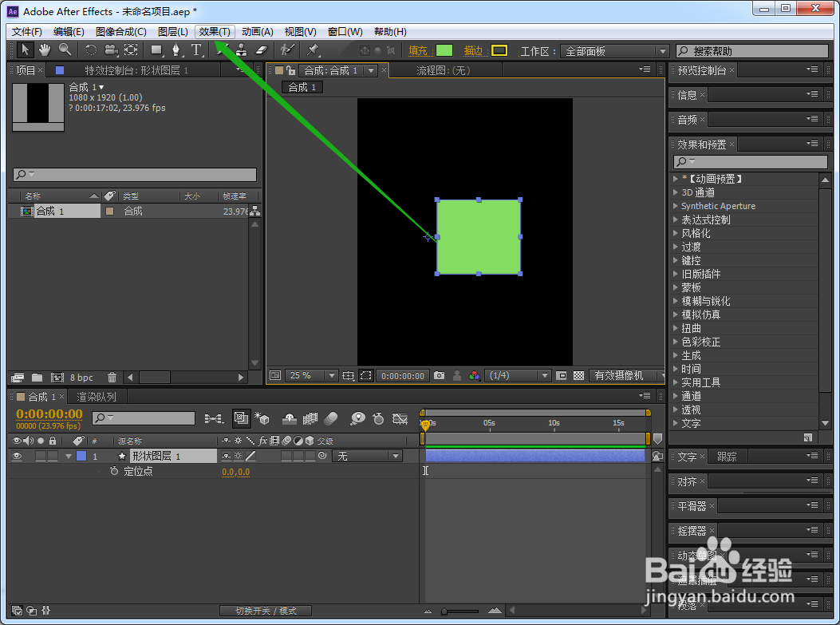
Task: Toggle stopwatch for 定位点 property
Action: coord(114,471)
